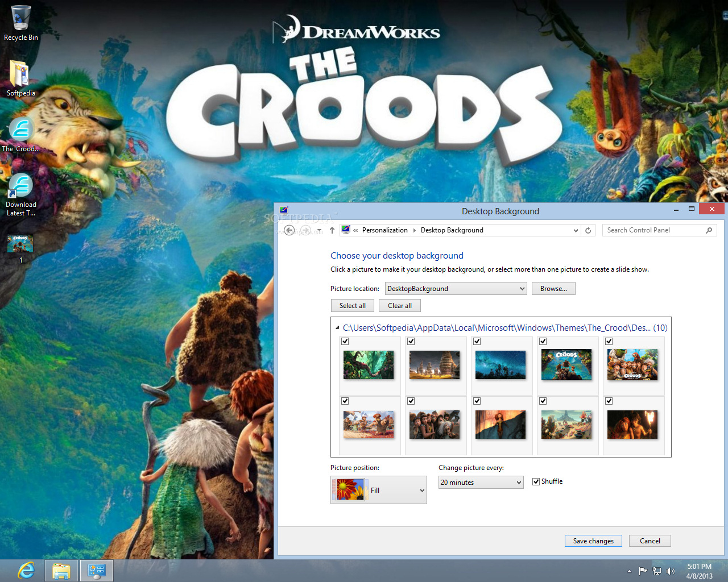Click the address bar location icon

(x=346, y=230)
